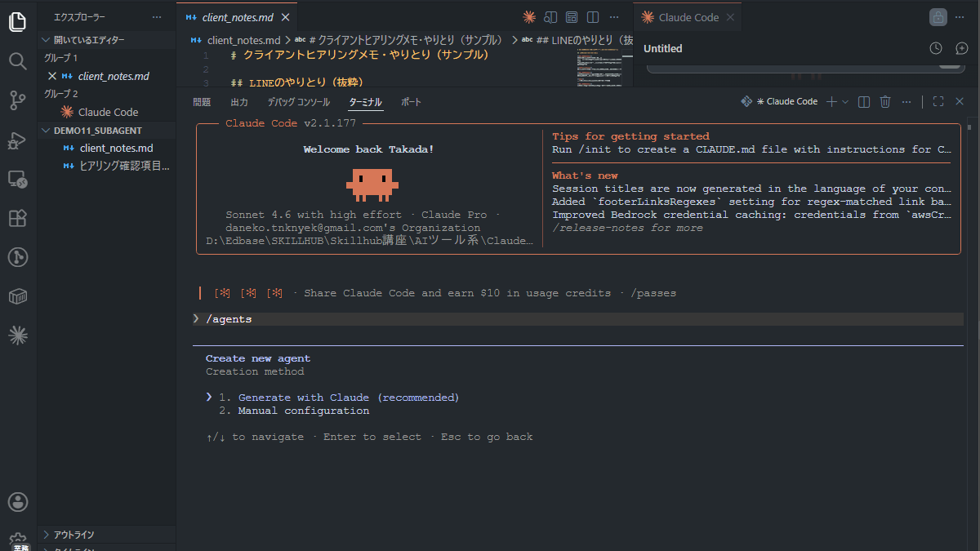
Task: Expand the LINEのやりとり breadcrumb chevron
Action: [x=514, y=39]
